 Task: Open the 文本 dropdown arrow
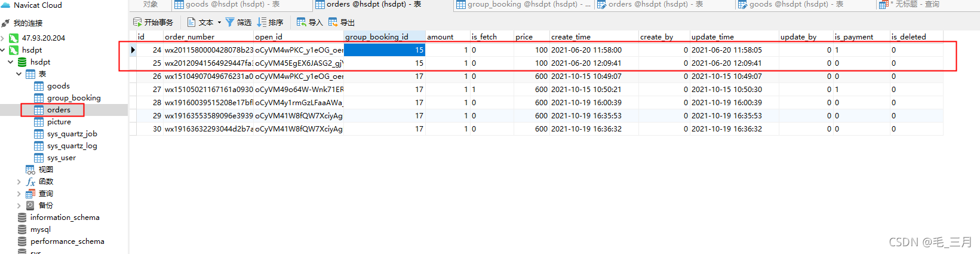point(219,23)
